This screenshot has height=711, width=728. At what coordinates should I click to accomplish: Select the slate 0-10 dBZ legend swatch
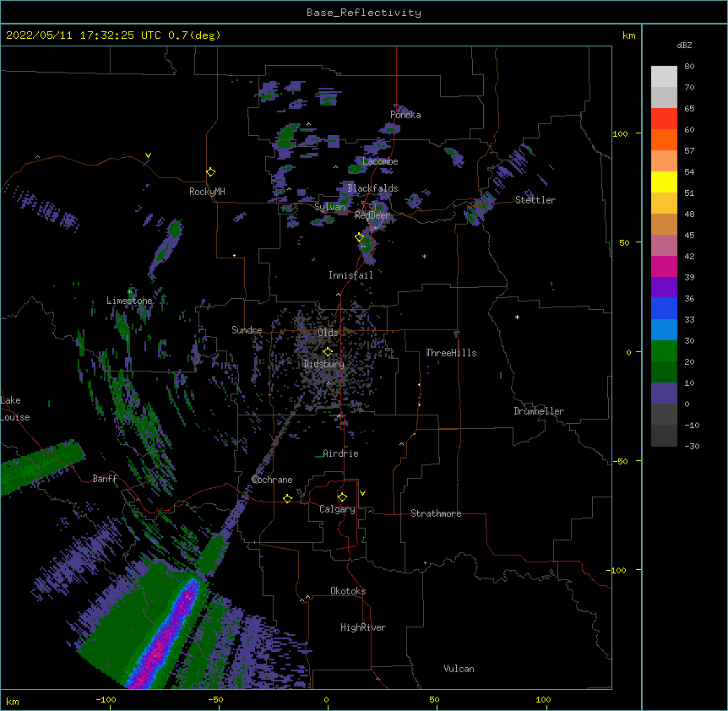664,393
